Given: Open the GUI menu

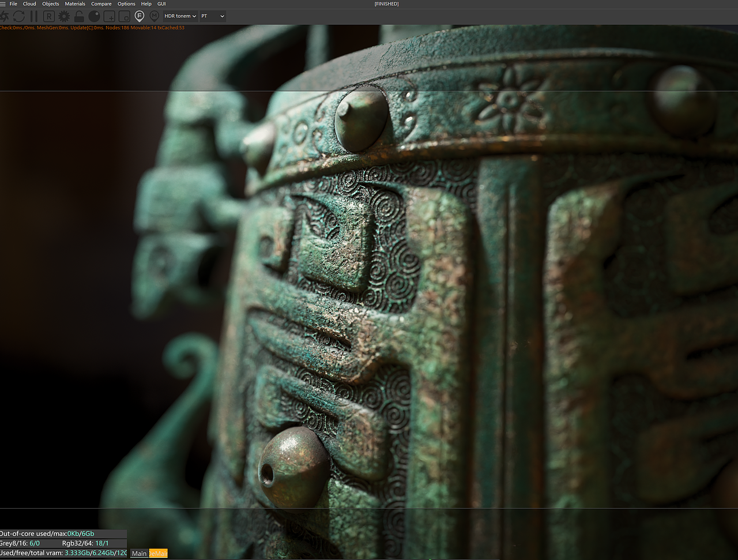Looking at the screenshot, I should 161,4.
